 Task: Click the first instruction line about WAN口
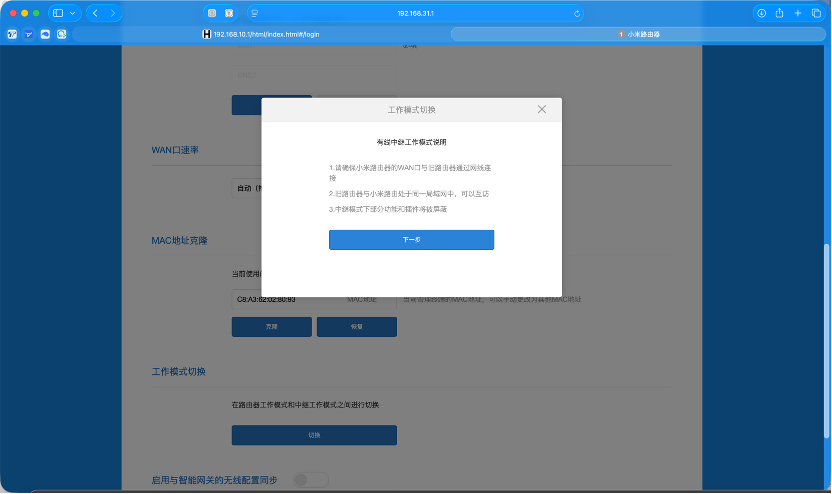pos(410,173)
